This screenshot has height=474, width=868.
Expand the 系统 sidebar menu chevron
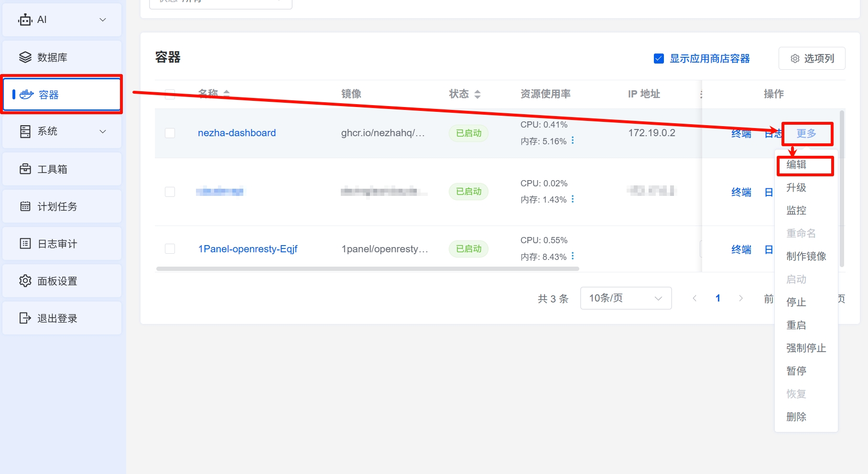(103, 131)
